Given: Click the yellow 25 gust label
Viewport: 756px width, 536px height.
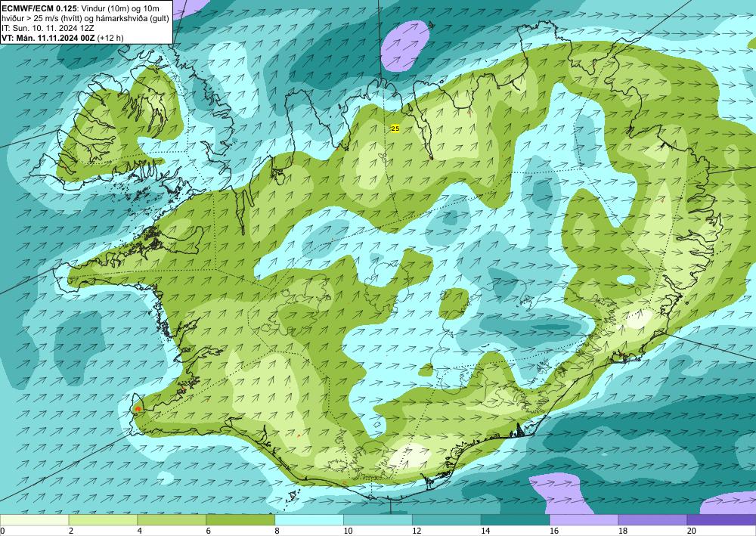Looking at the screenshot, I should coord(395,129).
